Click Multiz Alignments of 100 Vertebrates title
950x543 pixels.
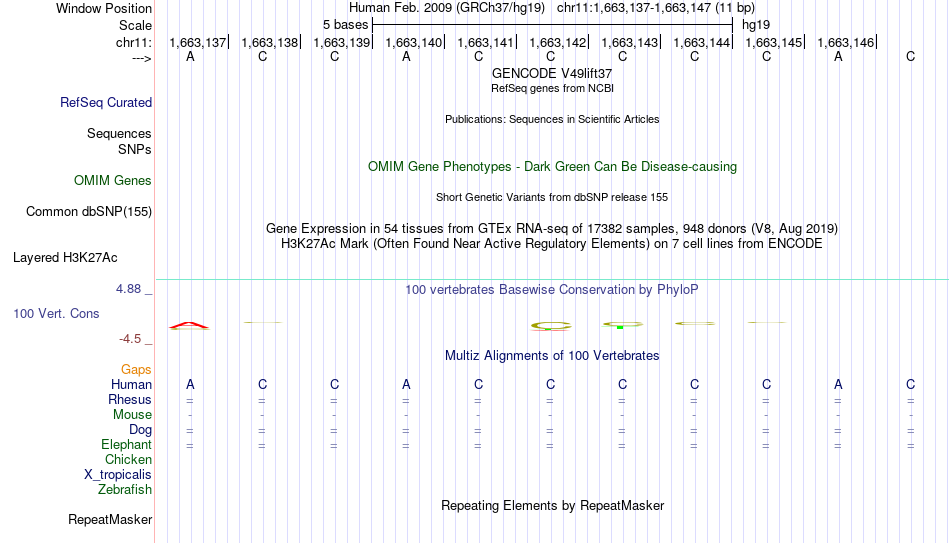[552, 356]
